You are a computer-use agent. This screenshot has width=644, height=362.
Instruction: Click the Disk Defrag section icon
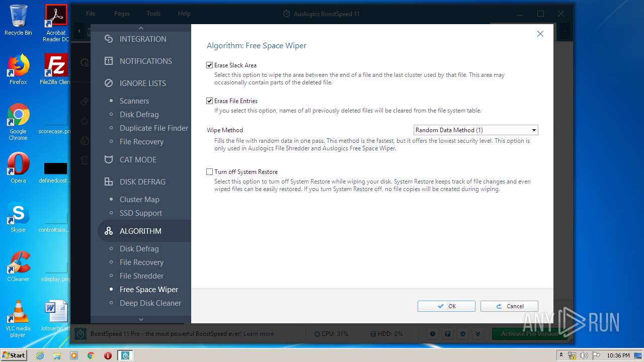108,182
